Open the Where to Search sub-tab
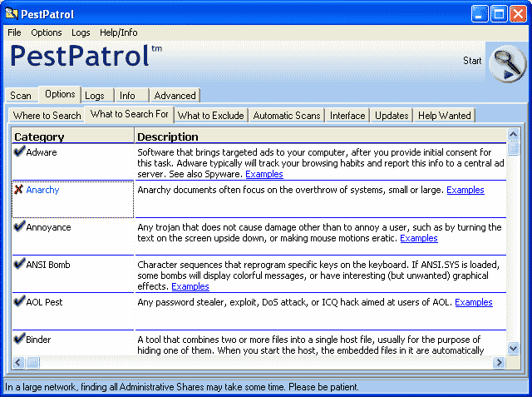This screenshot has width=532, height=397. (47, 116)
